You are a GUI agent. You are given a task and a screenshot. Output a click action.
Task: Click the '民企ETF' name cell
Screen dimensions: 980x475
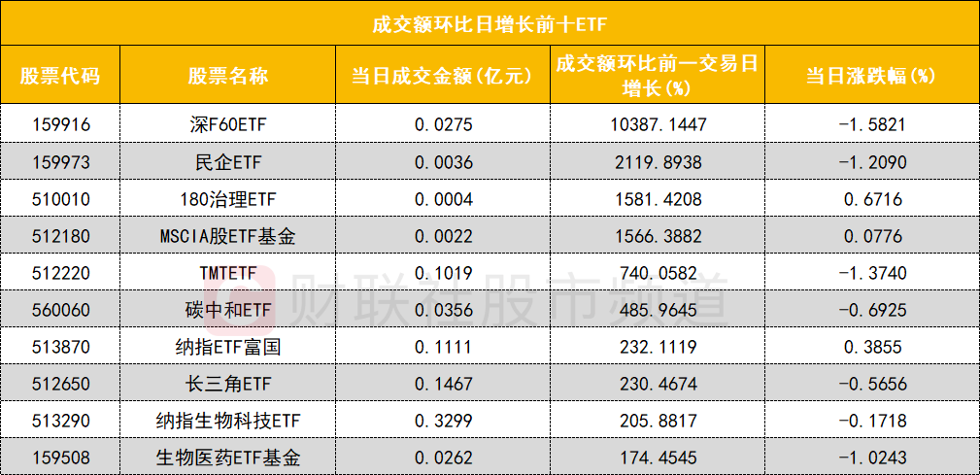click(x=228, y=161)
